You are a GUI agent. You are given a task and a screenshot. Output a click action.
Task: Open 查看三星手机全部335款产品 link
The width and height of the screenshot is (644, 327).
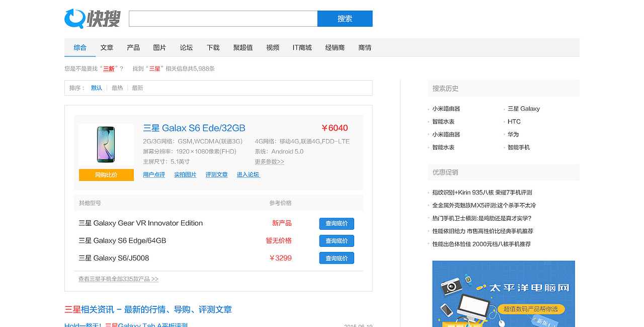point(118,279)
